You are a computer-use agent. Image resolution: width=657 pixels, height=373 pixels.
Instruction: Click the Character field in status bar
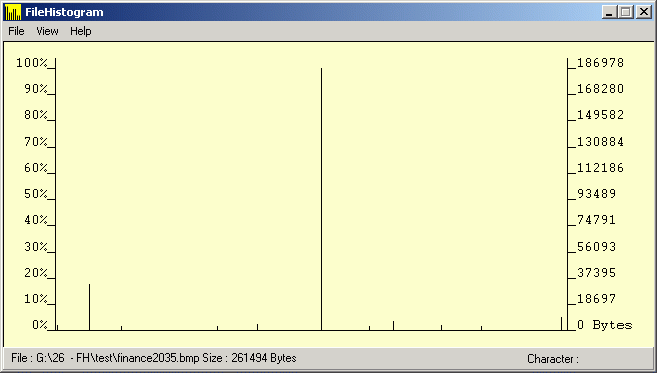pyautogui.click(x=553, y=359)
